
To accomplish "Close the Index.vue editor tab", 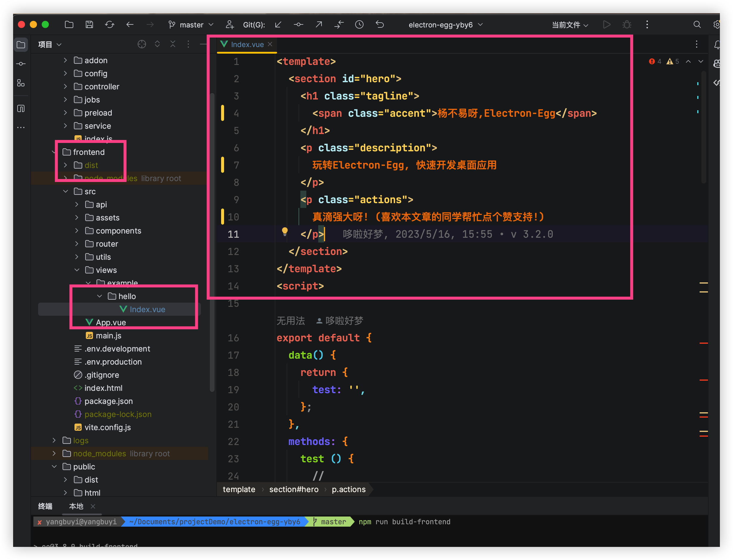I will coord(270,44).
